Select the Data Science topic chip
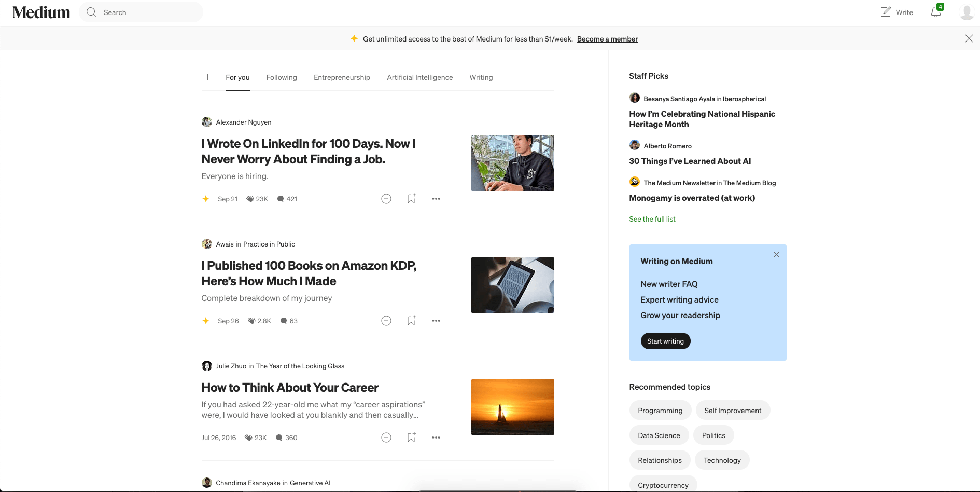 coord(659,435)
